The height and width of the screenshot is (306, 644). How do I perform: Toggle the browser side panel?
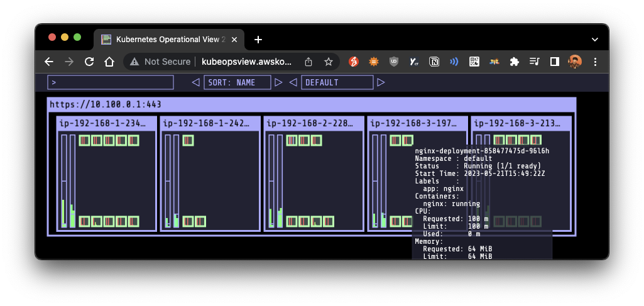click(554, 62)
